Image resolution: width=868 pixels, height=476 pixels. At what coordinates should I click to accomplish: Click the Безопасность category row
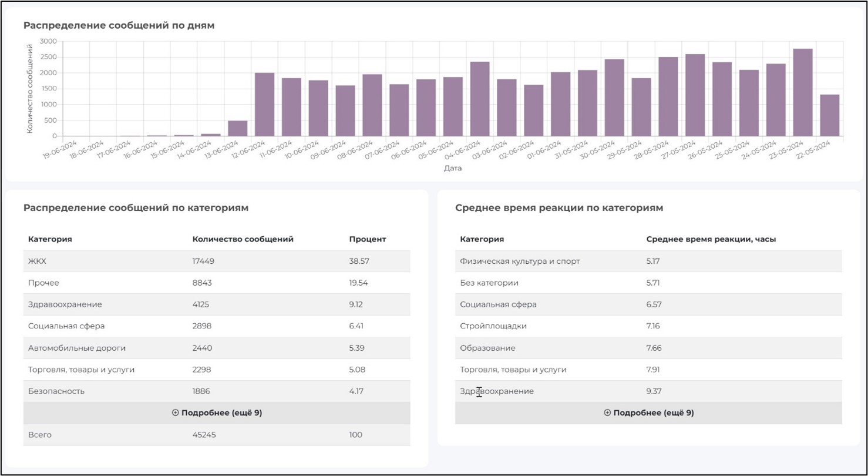(x=217, y=391)
